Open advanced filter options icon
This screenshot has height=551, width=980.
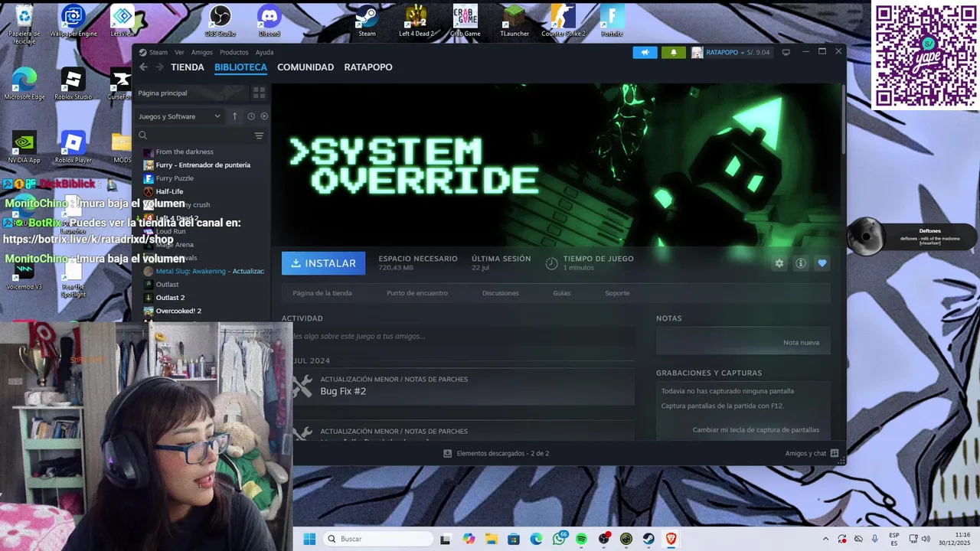coord(259,135)
